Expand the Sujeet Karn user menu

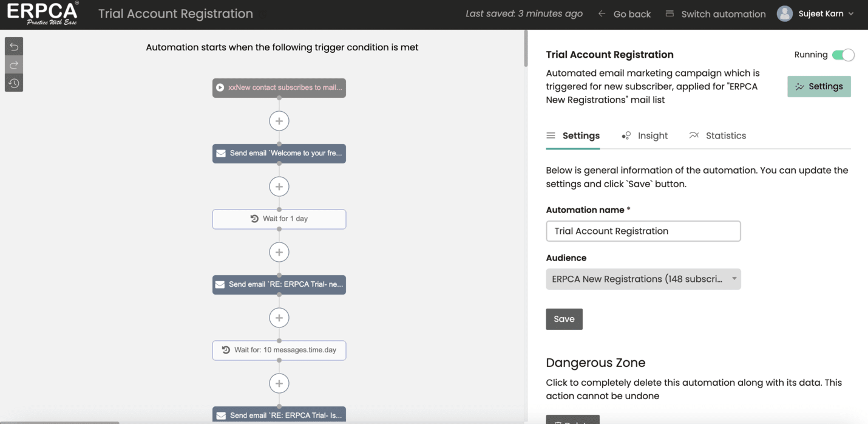[x=826, y=13]
